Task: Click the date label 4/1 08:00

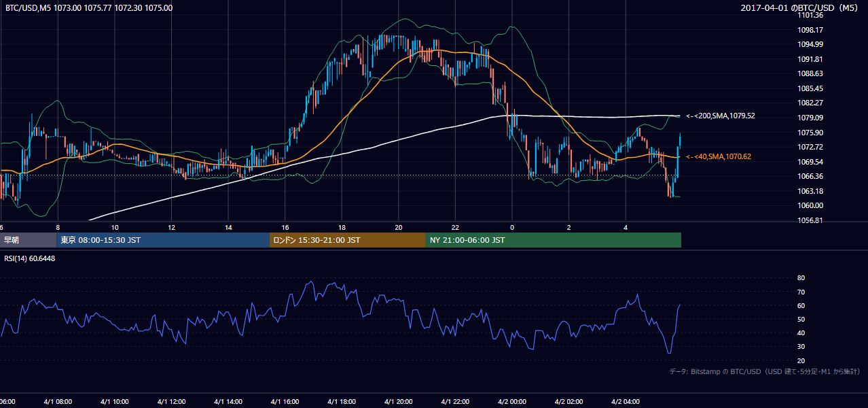Action: tap(58, 402)
